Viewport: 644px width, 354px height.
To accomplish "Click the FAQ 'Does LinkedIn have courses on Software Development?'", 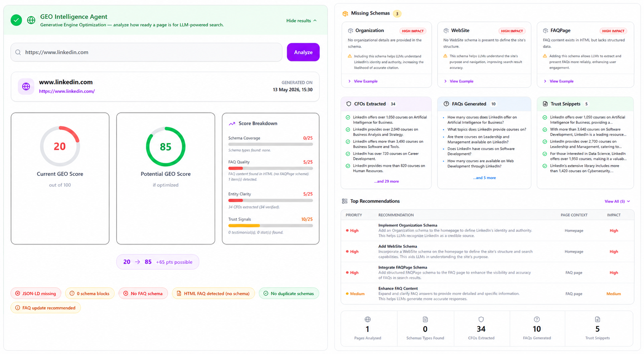I will point(481,151).
